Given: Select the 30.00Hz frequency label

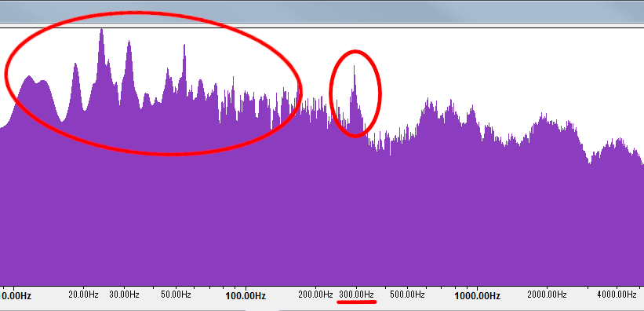Looking at the screenshot, I should (124, 295).
